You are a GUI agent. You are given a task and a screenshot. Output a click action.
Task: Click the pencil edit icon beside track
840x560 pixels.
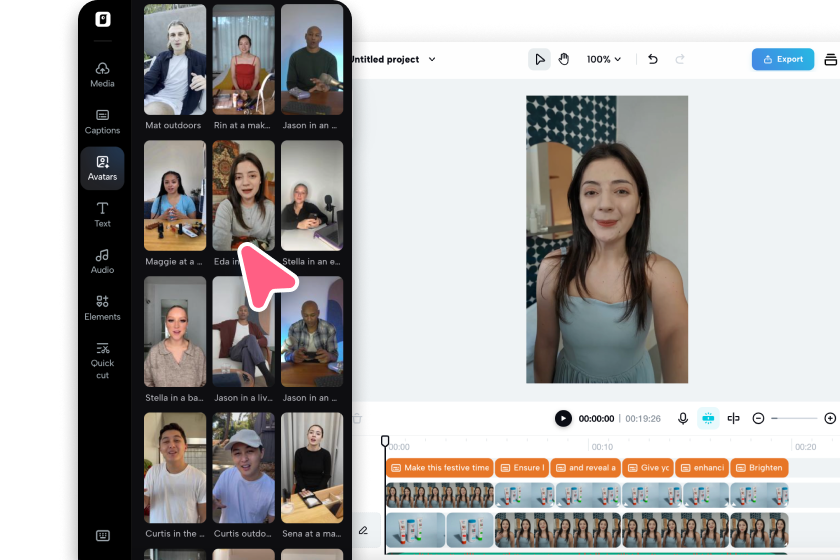pos(363,530)
